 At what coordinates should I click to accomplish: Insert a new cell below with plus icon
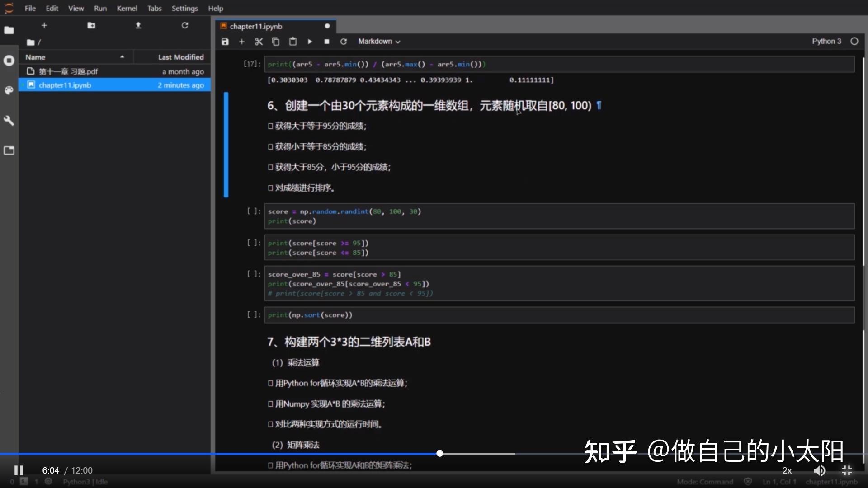[x=242, y=42]
